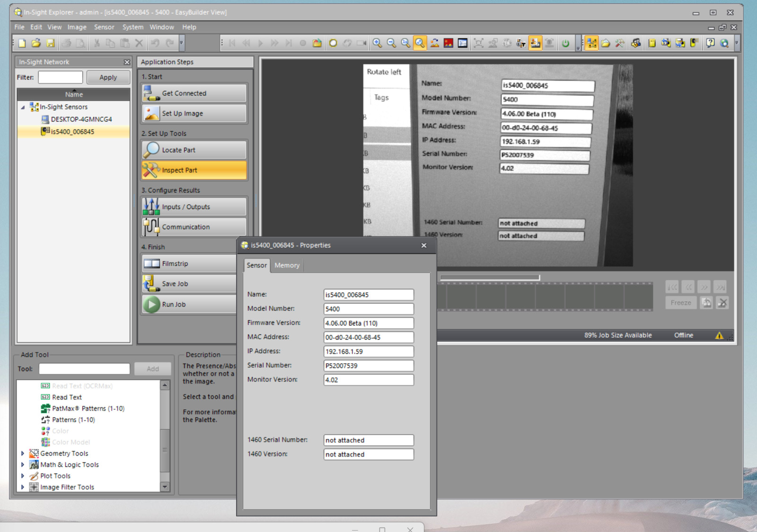Click the yellow warning icon in status bar
Image resolution: width=757 pixels, height=532 pixels.
coord(719,335)
